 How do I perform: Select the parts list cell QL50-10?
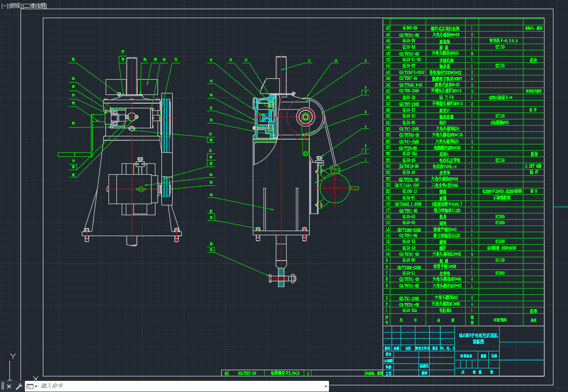tap(409, 116)
